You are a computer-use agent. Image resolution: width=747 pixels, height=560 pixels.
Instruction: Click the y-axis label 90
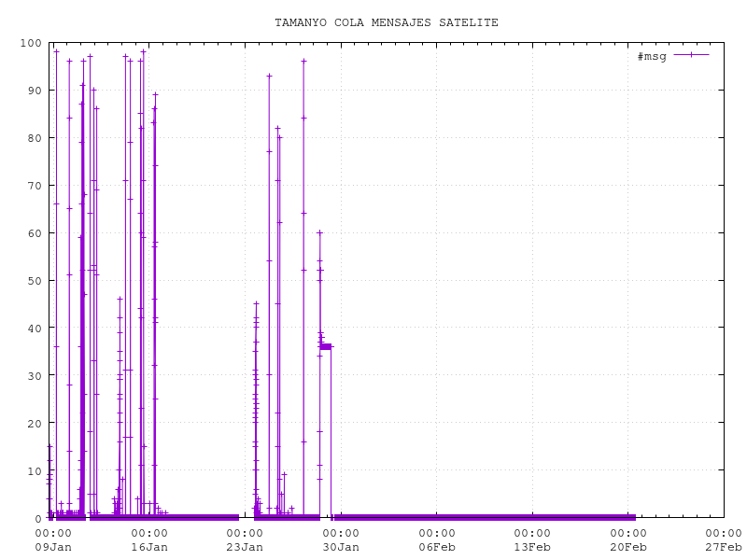35,91
